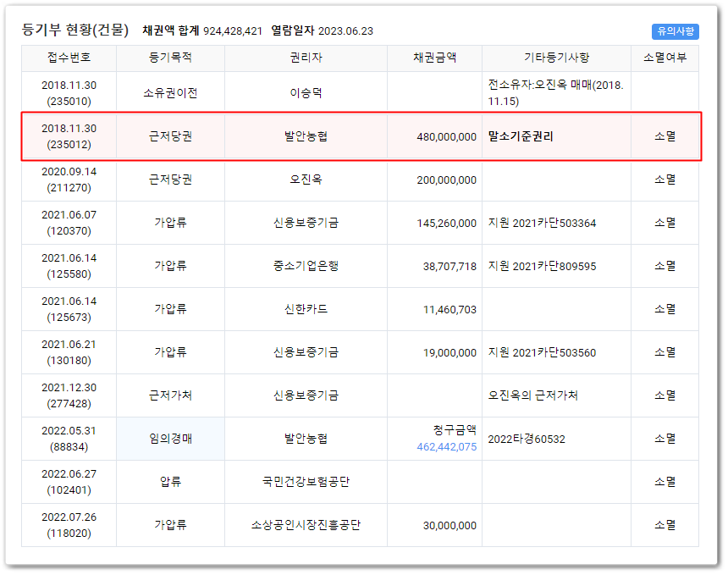Click receipt number 2022.05.31 (88834)
The height and width of the screenshot is (575, 728).
(69, 439)
